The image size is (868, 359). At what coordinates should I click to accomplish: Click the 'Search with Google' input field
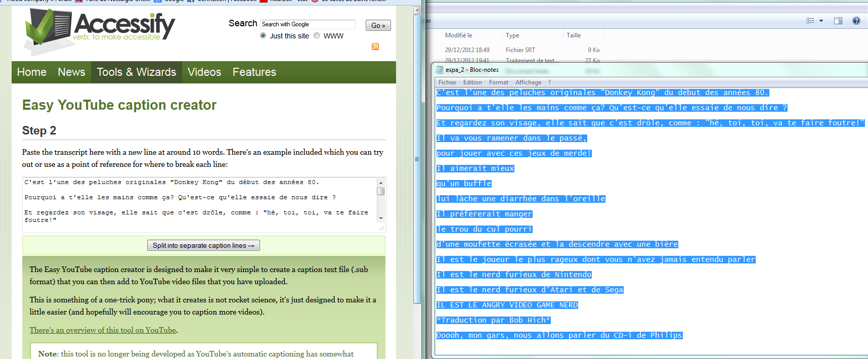(308, 24)
